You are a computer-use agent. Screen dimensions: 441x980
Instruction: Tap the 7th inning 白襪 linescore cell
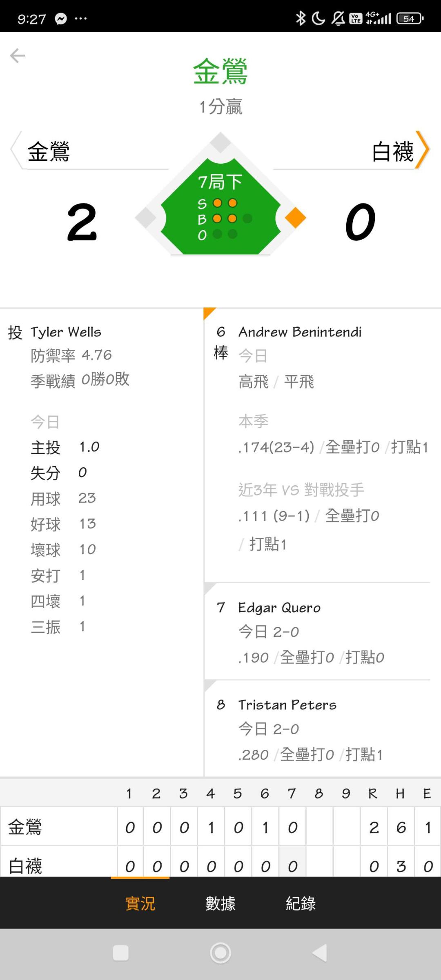point(292,866)
